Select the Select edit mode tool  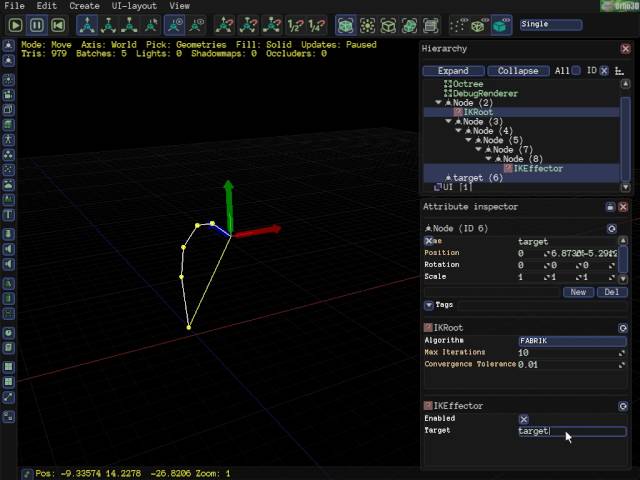151,25
